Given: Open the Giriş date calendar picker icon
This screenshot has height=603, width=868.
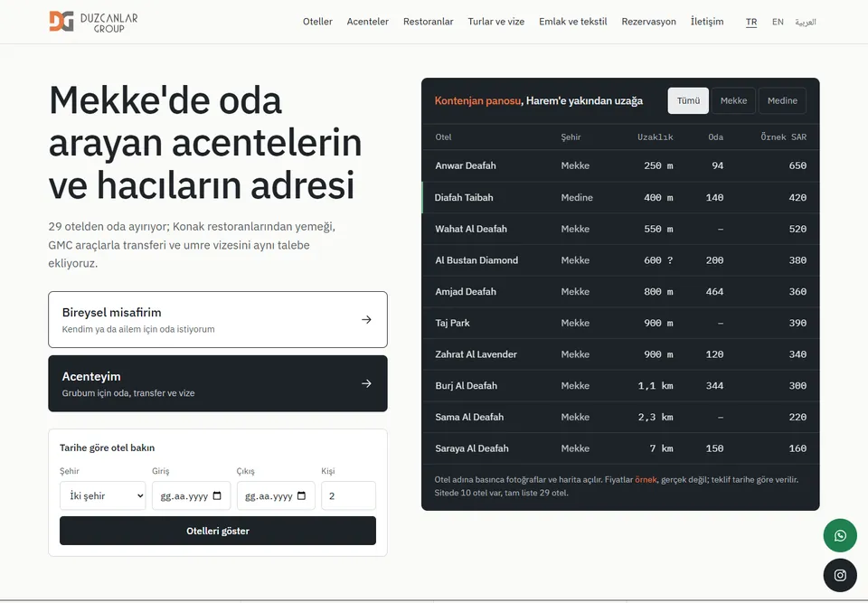Looking at the screenshot, I should [217, 495].
